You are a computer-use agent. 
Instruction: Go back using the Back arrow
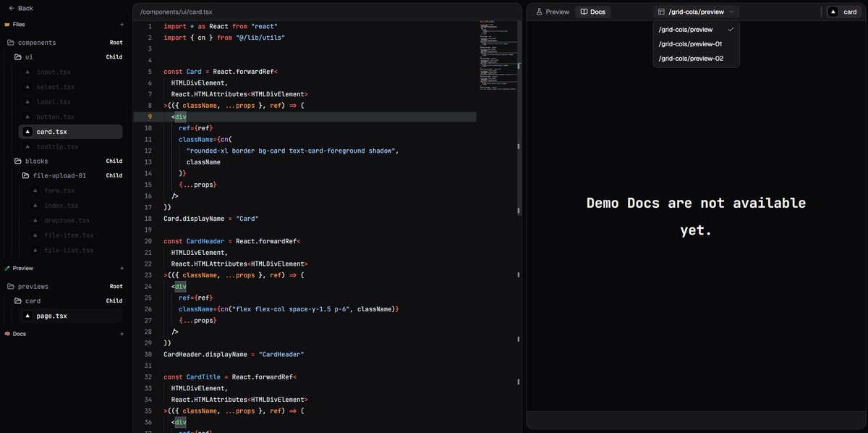[x=20, y=8]
